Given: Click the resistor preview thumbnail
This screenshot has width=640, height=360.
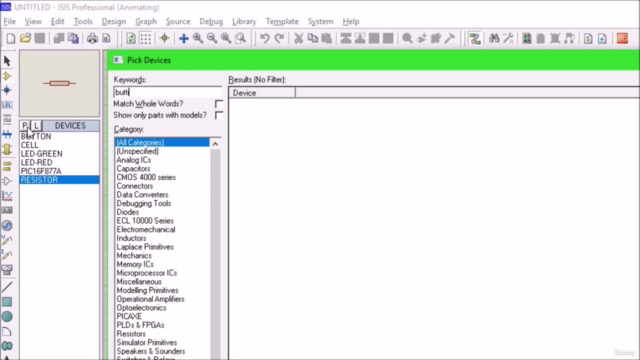Looking at the screenshot, I should 59,83.
